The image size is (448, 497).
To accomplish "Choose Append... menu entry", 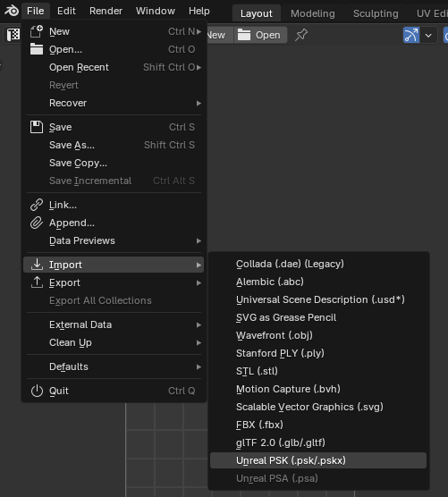I will 114,223.
